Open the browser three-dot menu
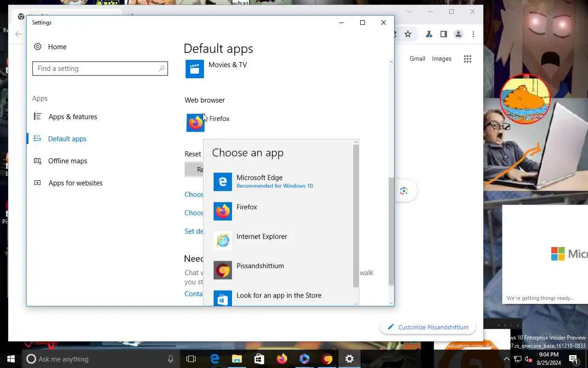Screen dimensions: 588x368 (473, 34)
